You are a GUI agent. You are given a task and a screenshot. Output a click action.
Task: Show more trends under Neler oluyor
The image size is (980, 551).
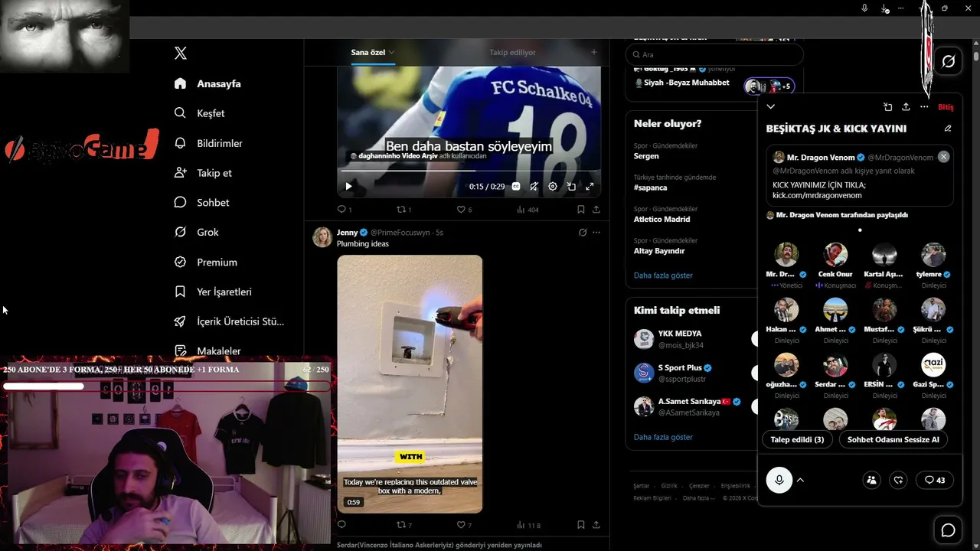point(663,275)
